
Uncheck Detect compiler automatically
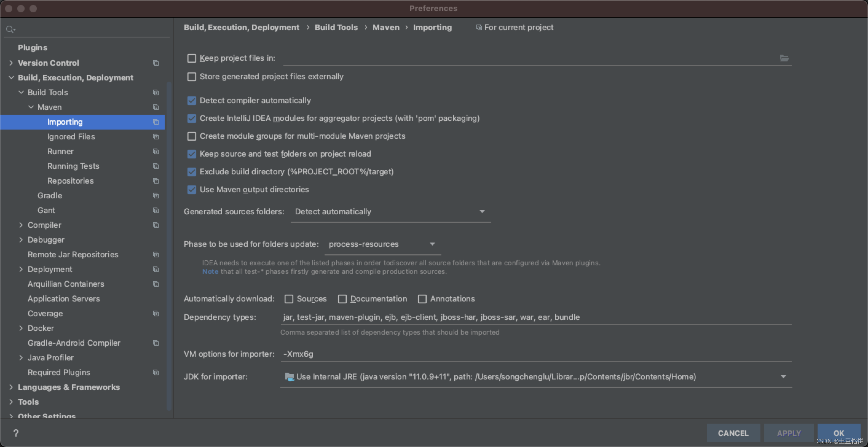(192, 101)
